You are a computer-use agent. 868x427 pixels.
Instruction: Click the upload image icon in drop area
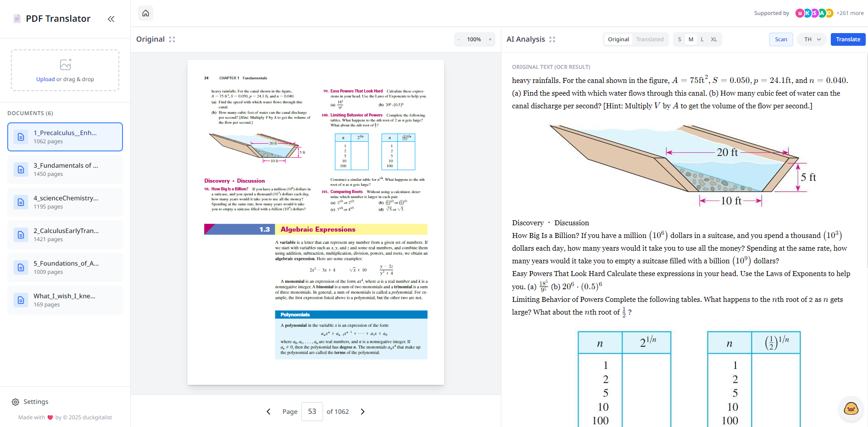tap(64, 64)
